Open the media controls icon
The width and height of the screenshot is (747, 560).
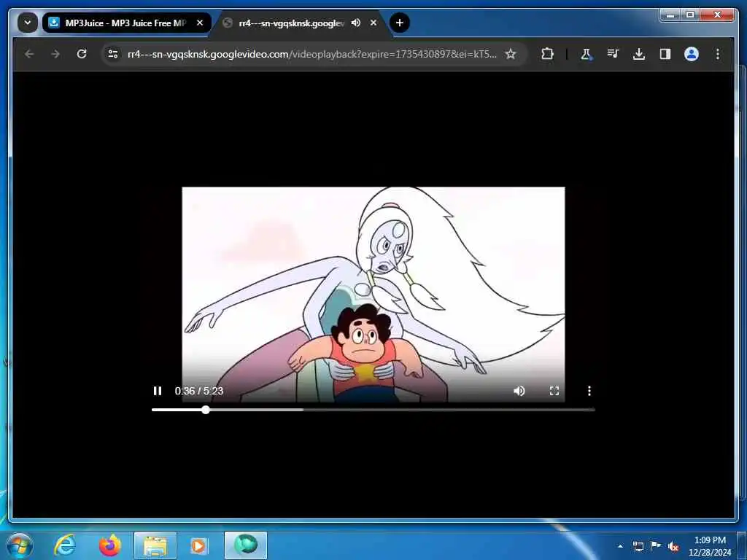(613, 54)
